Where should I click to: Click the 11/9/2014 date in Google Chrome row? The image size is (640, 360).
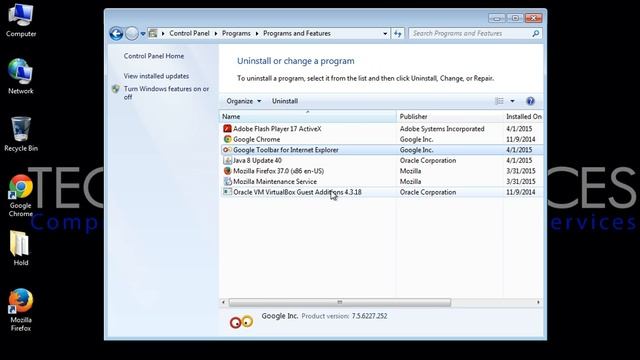tap(521, 140)
